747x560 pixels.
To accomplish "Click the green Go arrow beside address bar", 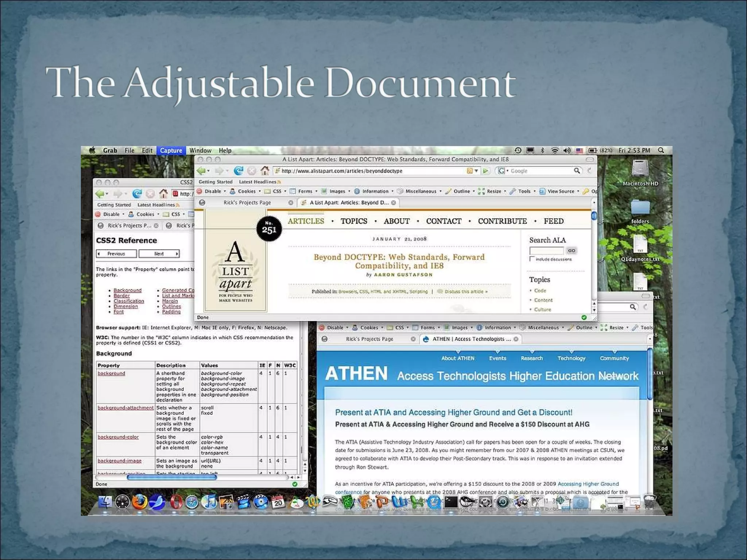I will tap(485, 171).
